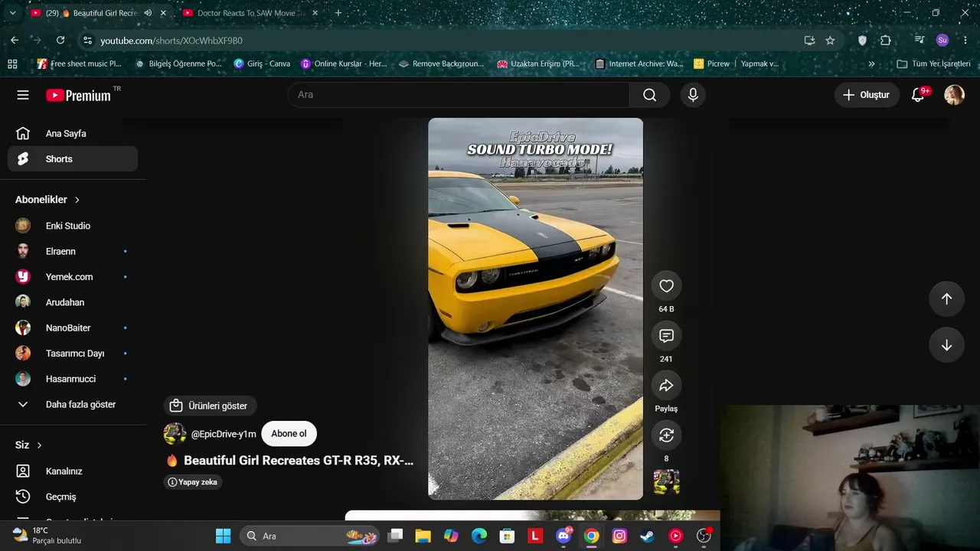Show more bookmarks with the double chevron
Screen dimensions: 980x551
click(871, 64)
